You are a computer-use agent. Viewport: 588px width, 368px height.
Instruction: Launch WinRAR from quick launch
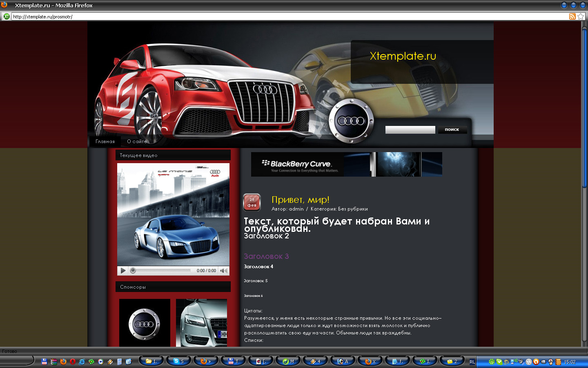click(x=53, y=361)
